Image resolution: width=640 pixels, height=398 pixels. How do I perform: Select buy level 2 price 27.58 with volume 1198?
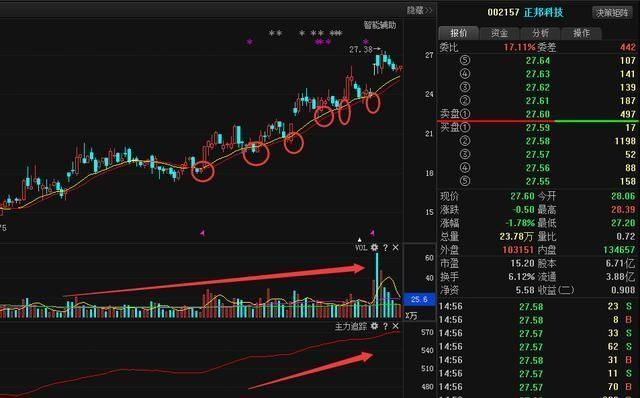tap(538, 141)
